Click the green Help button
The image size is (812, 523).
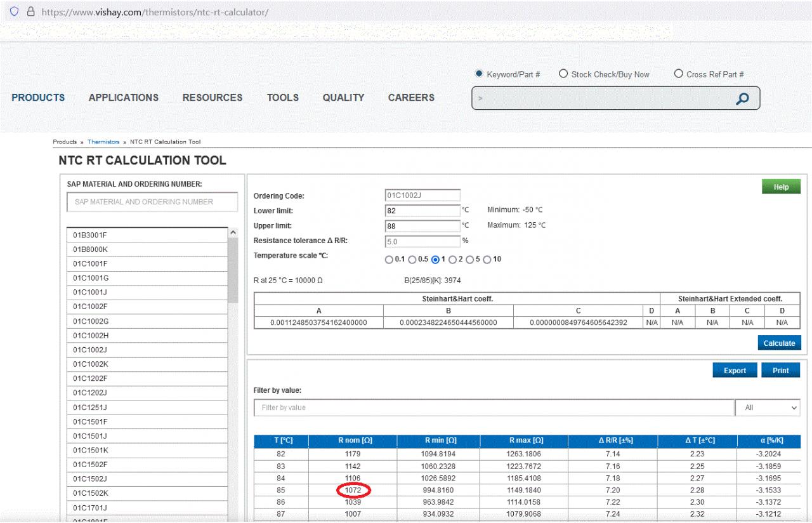click(781, 187)
